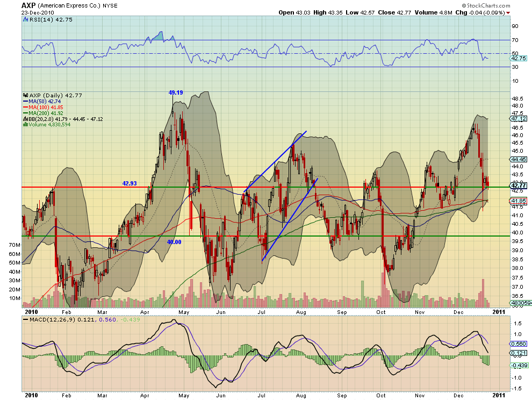Click the 30 label on the RSI axis
Viewport: 532px width, 400px height.
(x=515, y=67)
